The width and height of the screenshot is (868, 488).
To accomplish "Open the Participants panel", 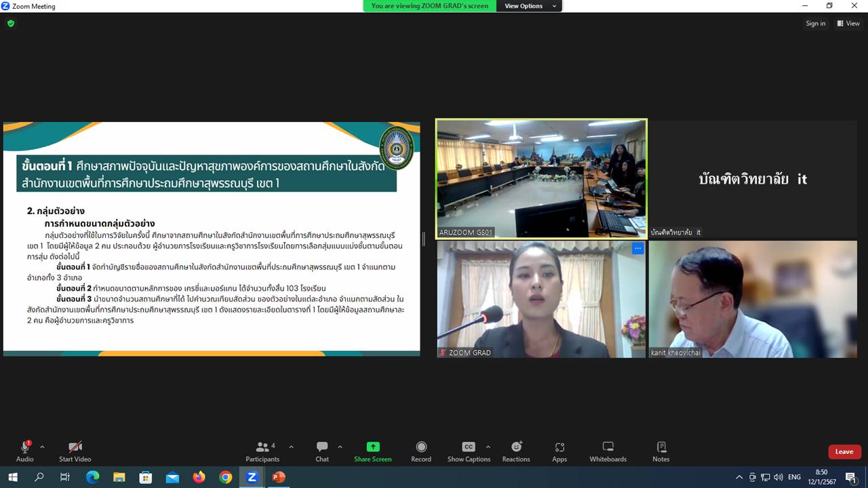I will pos(263,451).
